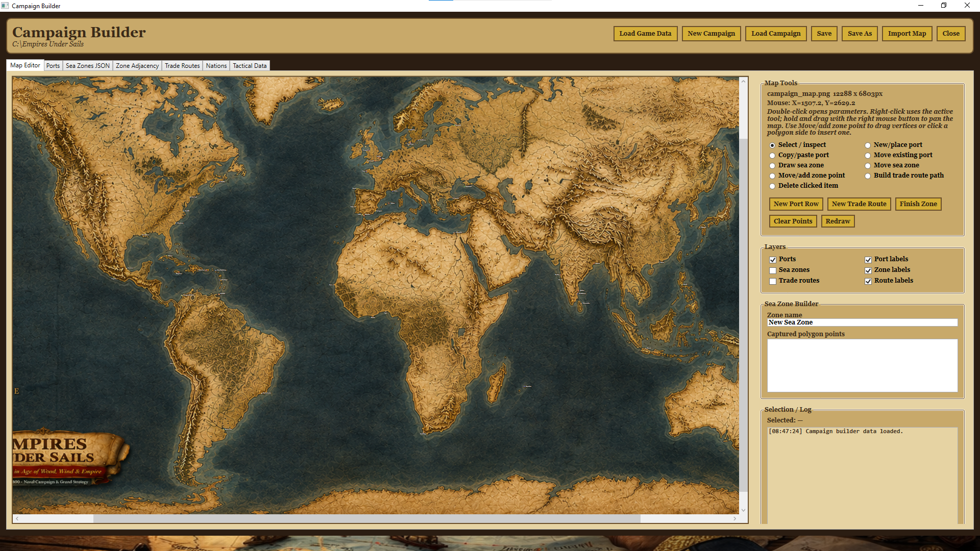Viewport: 980px width, 551px height.
Task: Click the map's vertical scrollbar thumb
Action: click(x=743, y=315)
